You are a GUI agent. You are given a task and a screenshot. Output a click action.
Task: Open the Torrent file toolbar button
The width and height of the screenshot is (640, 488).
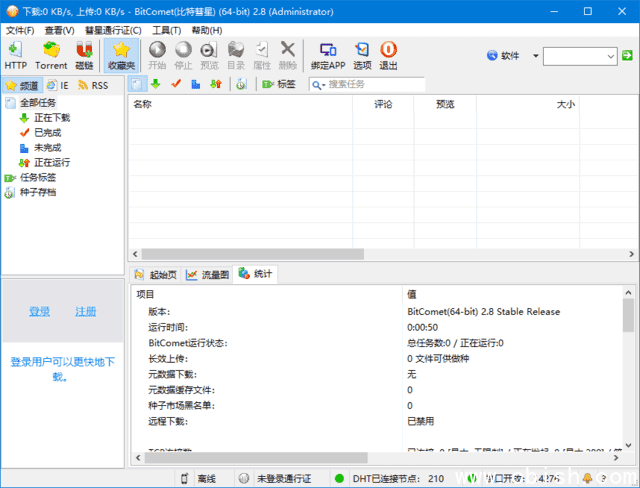[51, 54]
